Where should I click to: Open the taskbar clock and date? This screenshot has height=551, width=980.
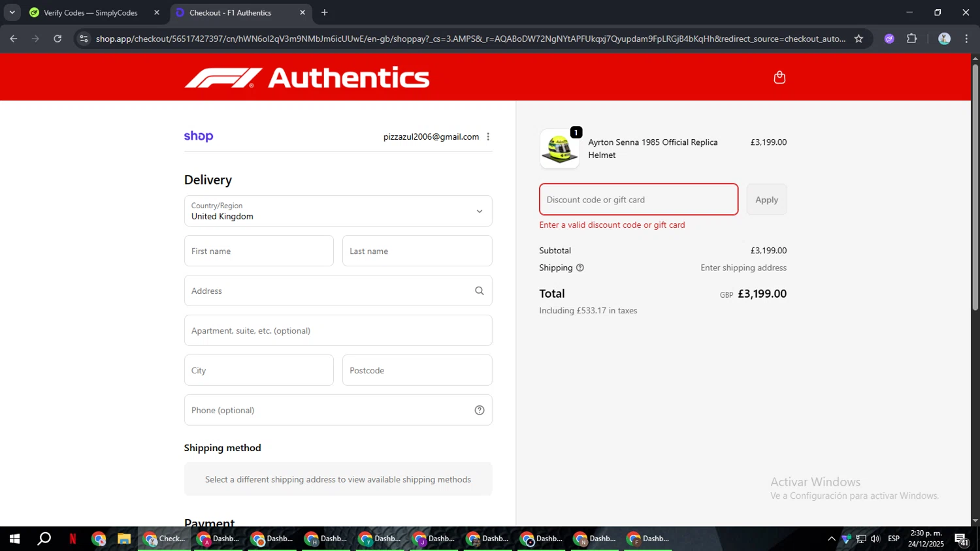click(x=926, y=539)
